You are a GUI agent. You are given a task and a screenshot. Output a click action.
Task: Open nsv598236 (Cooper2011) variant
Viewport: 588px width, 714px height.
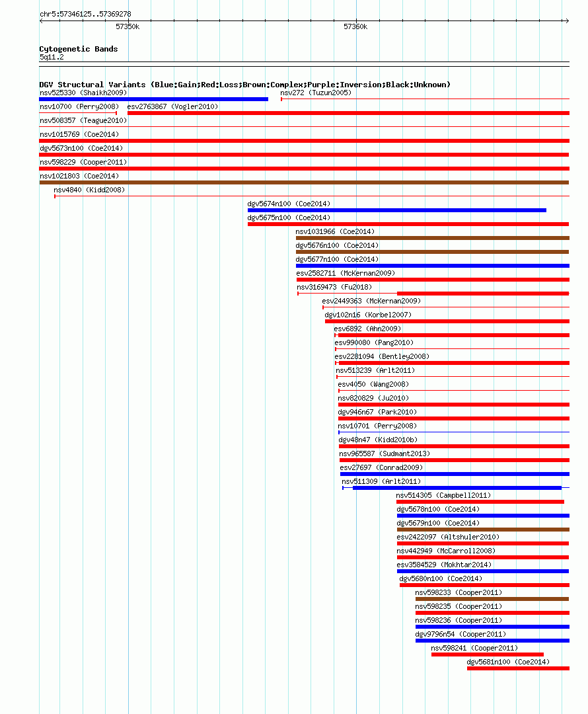[459, 621]
